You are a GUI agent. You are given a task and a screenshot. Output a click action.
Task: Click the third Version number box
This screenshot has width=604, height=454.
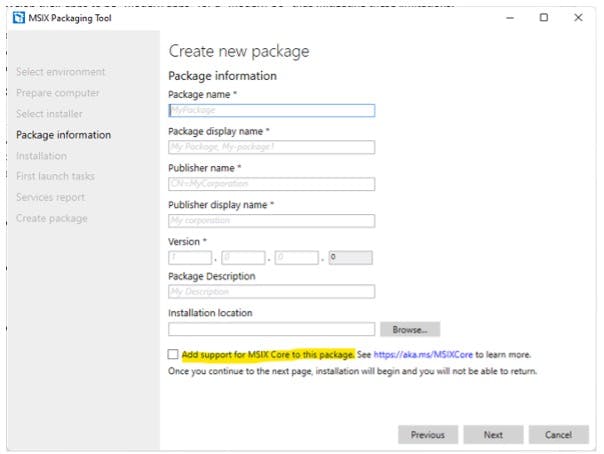point(297,257)
